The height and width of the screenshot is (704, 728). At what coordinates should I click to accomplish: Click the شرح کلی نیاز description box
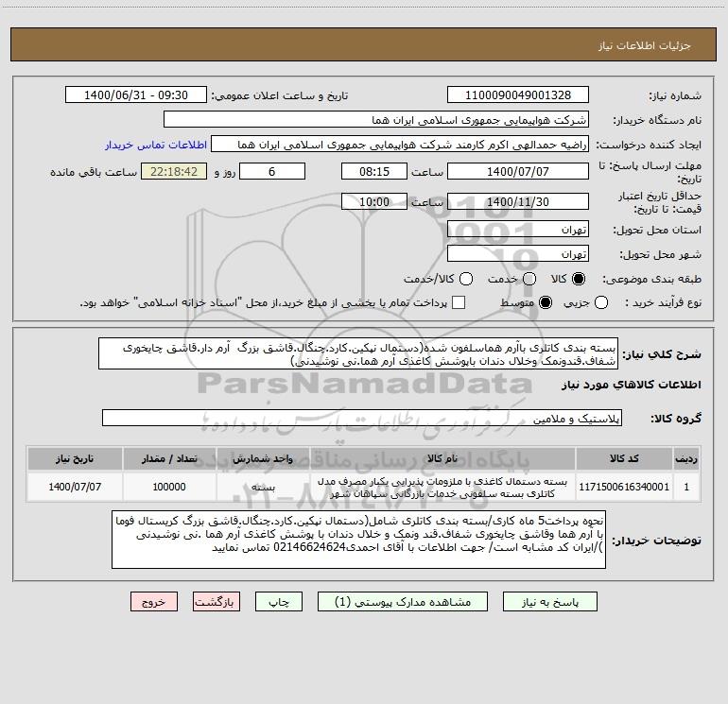(358, 354)
